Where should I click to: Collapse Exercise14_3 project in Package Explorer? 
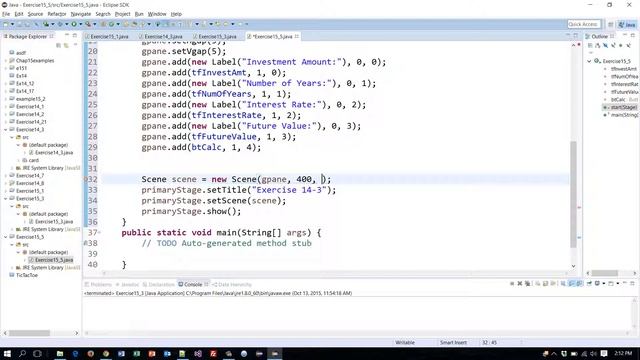click(6, 129)
